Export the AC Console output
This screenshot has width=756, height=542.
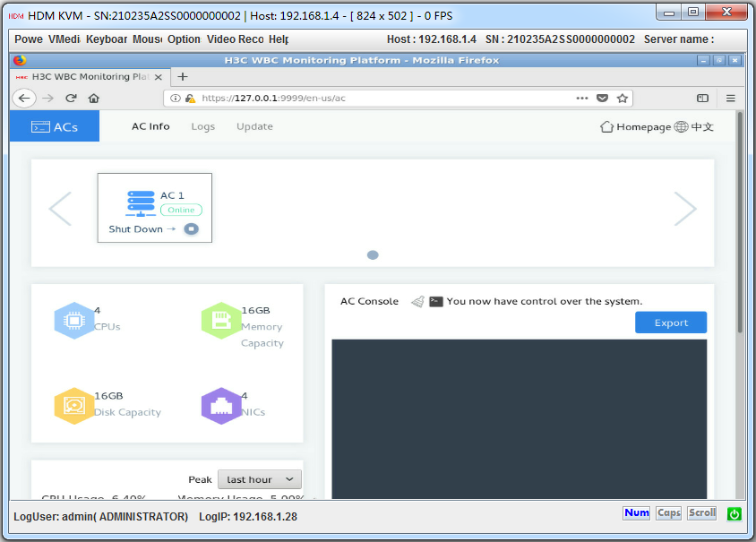tap(671, 323)
